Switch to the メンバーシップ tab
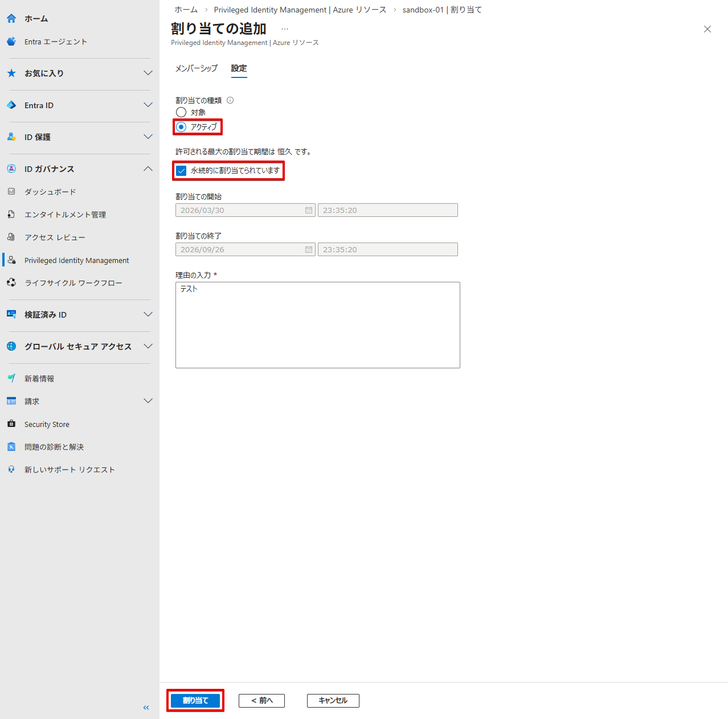The height and width of the screenshot is (719, 728). coord(197,68)
